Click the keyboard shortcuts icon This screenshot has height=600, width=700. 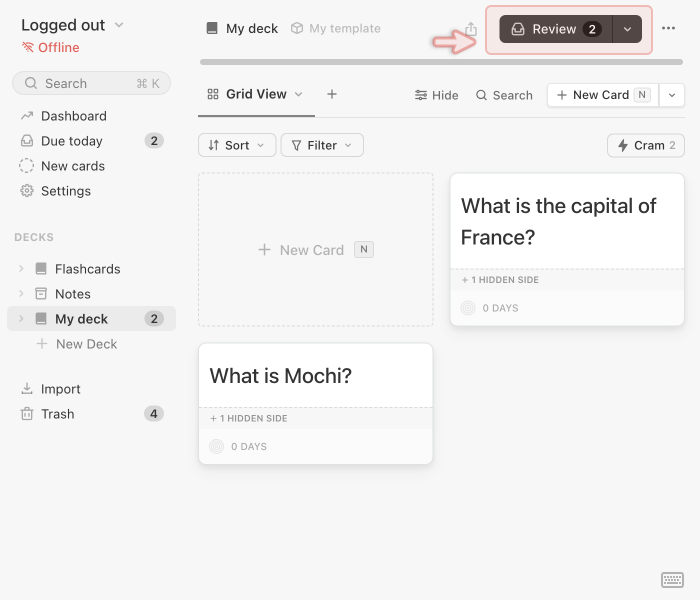(672, 580)
